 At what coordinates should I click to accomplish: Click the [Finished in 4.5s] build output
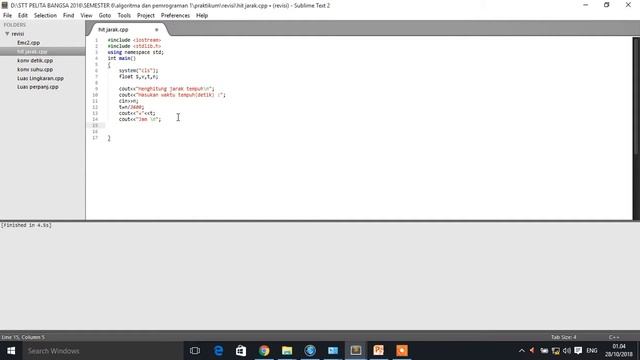point(26,225)
